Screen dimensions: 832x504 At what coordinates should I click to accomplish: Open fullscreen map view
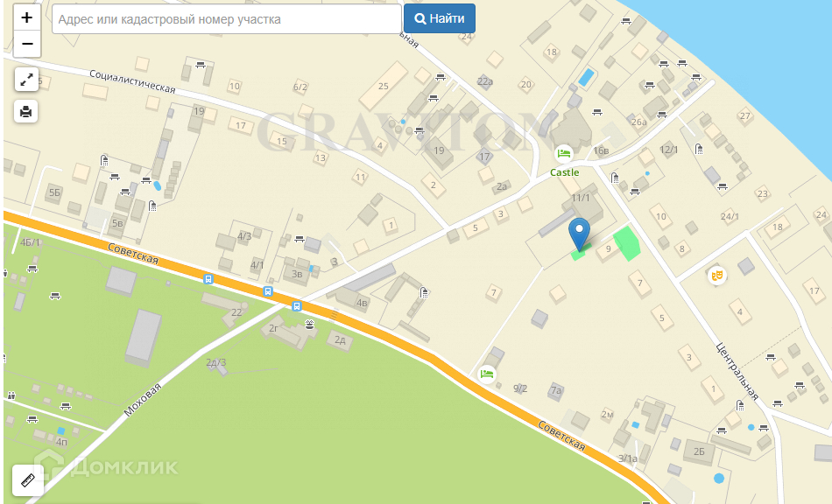(x=26, y=80)
